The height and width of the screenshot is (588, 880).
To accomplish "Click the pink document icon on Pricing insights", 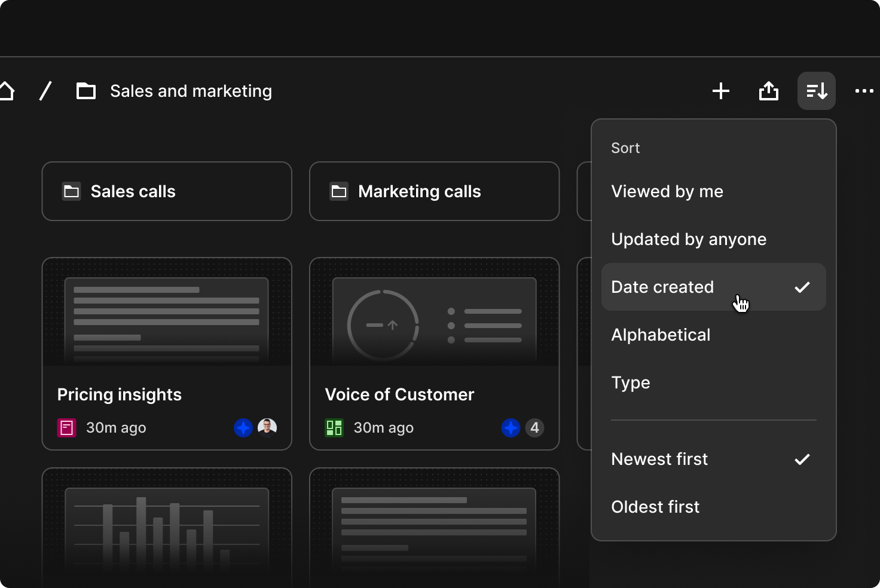I will 66,427.
